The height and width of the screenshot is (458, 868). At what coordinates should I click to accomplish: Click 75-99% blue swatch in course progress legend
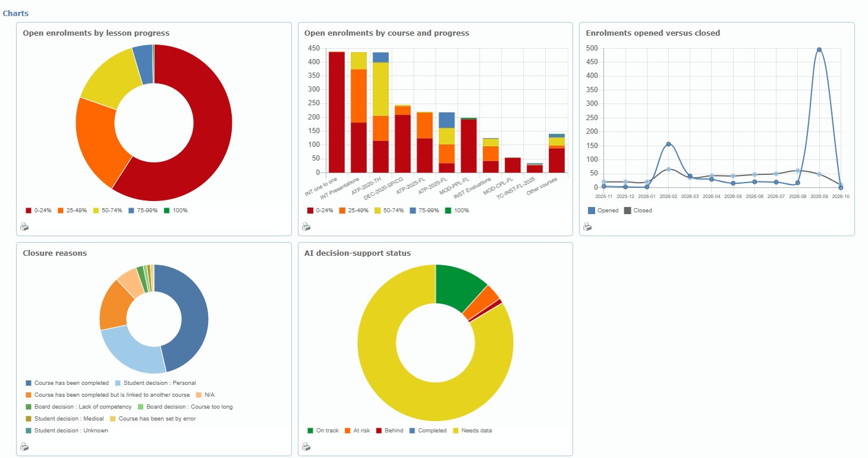click(413, 211)
